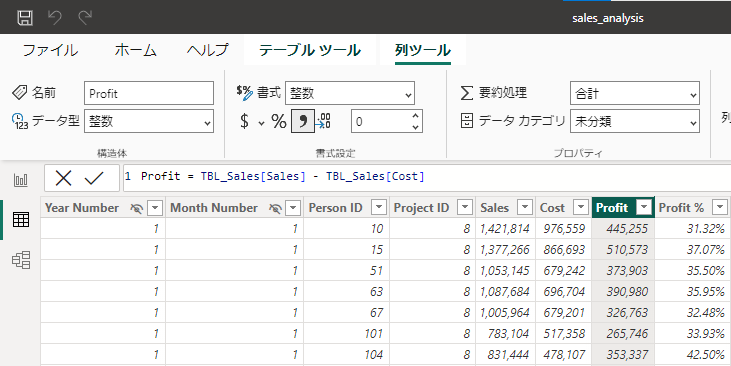Open the Cost column filter dropdown

click(x=580, y=207)
